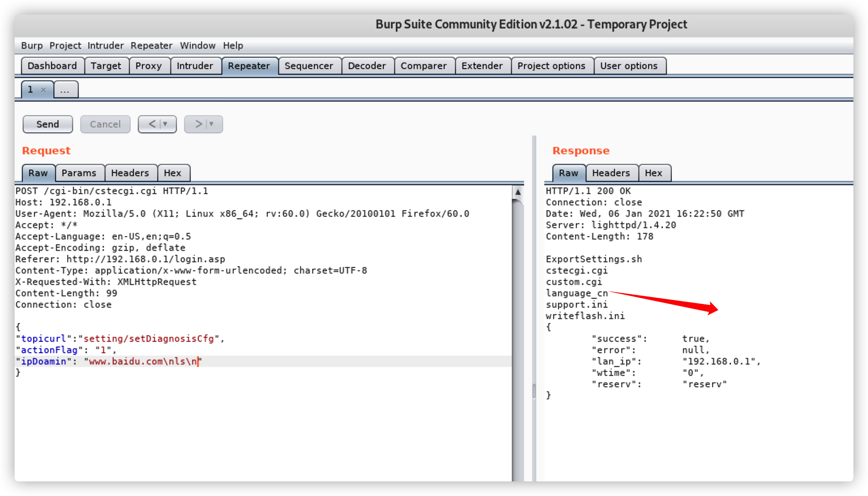Switch to the Comparer tab

coord(423,66)
